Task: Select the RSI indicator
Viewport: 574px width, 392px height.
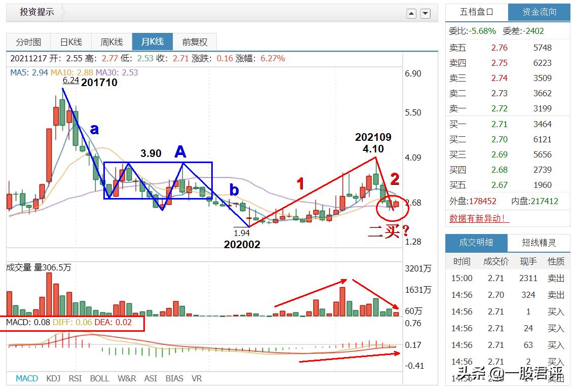Action: click(x=75, y=378)
